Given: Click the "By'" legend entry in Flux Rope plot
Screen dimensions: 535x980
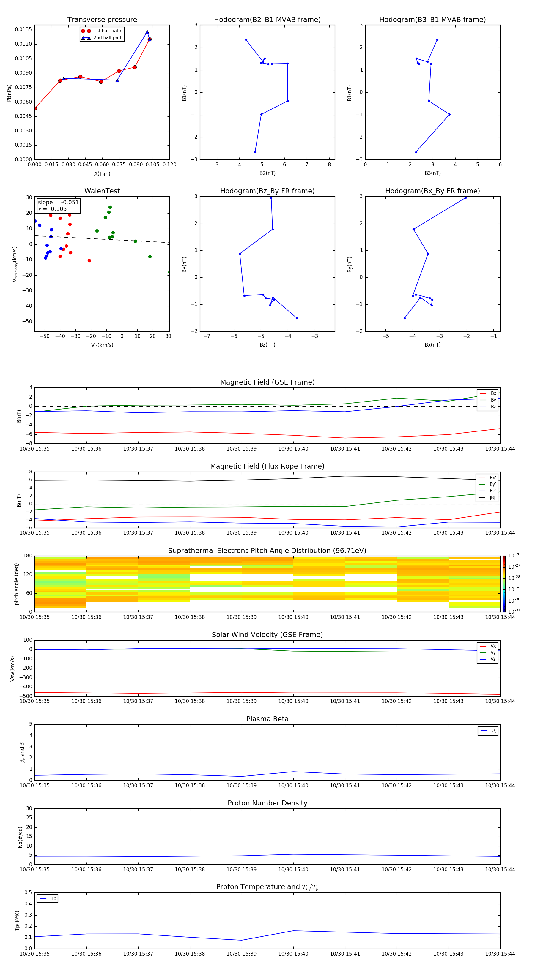Looking at the screenshot, I should 487,484.
